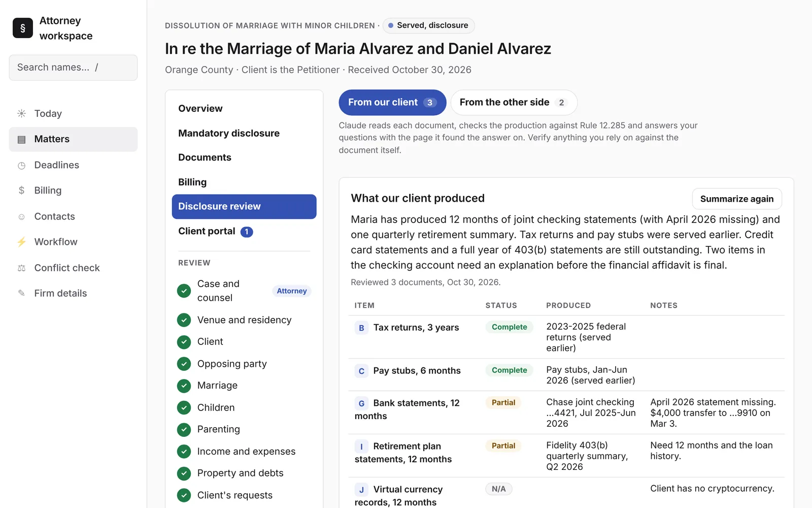Click the Deadlines clock icon
Viewport: 812px width, 508px height.
coord(21,165)
